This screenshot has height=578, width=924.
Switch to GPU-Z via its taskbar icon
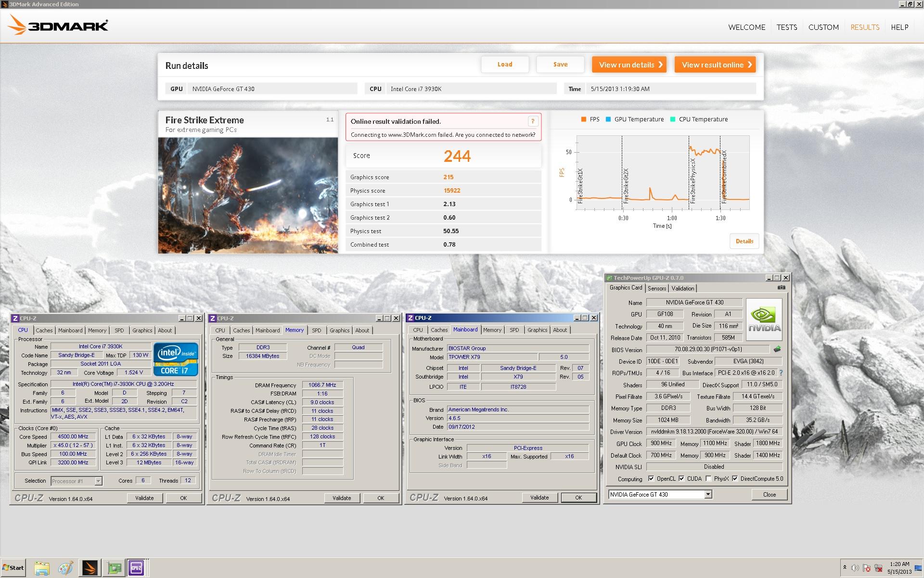(x=115, y=568)
